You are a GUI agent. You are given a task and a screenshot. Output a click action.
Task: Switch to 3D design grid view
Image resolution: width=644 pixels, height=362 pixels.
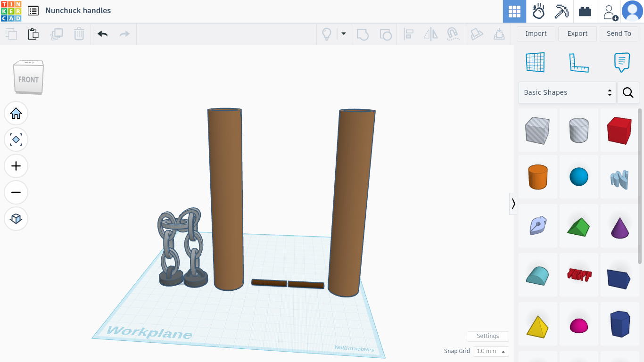tap(514, 11)
